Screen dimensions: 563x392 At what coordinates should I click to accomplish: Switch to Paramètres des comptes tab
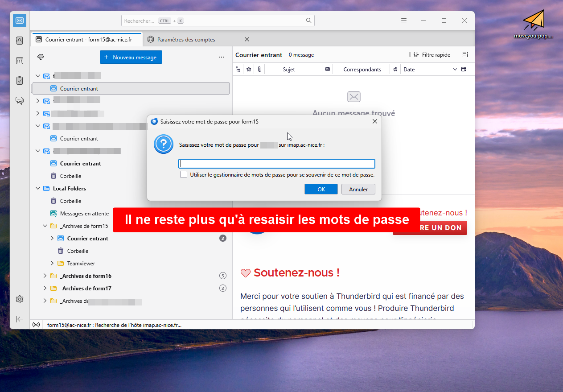click(x=186, y=40)
